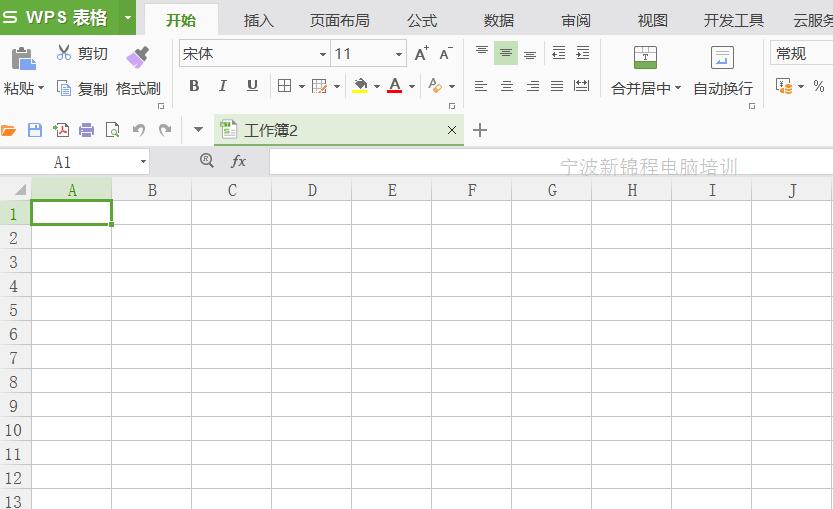Switch to the 插入 tab
This screenshot has height=509, width=833.
pyautogui.click(x=258, y=20)
